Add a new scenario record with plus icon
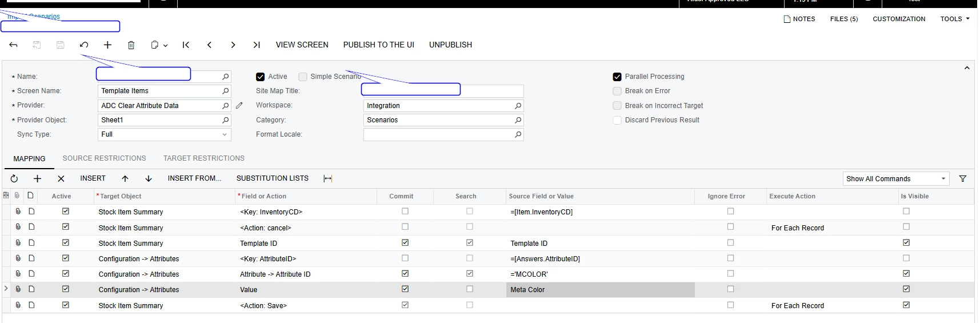Image resolution: width=980 pixels, height=323 pixels. (107, 45)
